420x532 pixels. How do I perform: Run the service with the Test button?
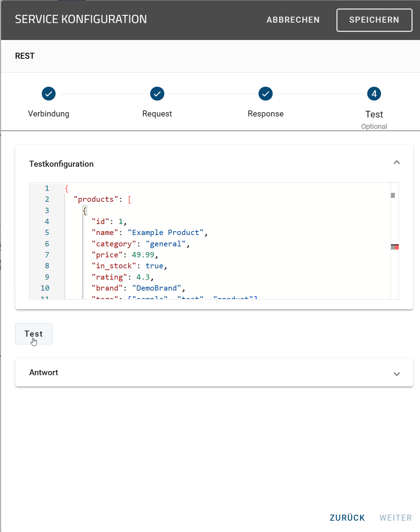(x=34, y=333)
